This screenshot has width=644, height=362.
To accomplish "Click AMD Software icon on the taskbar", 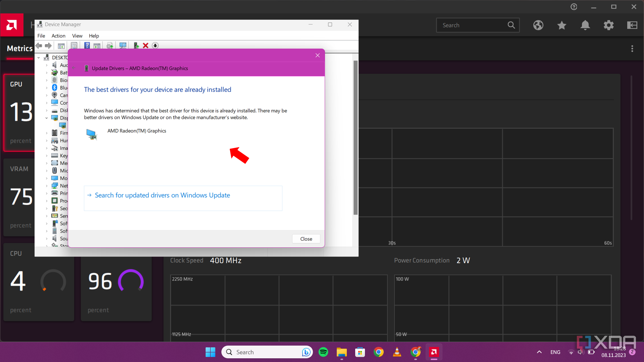I will click(x=434, y=352).
